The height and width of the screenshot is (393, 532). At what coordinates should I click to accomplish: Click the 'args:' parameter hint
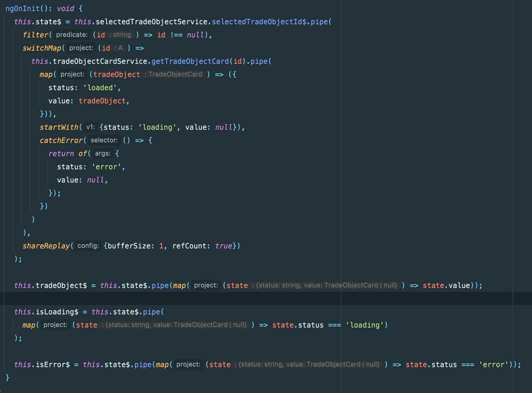pyautogui.click(x=103, y=154)
